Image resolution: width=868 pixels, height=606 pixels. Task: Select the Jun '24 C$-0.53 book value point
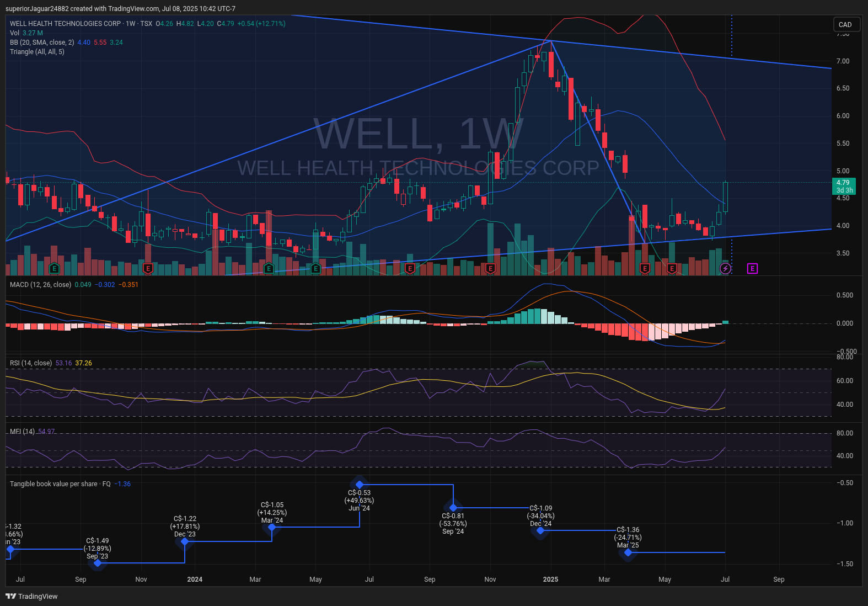coord(360,485)
